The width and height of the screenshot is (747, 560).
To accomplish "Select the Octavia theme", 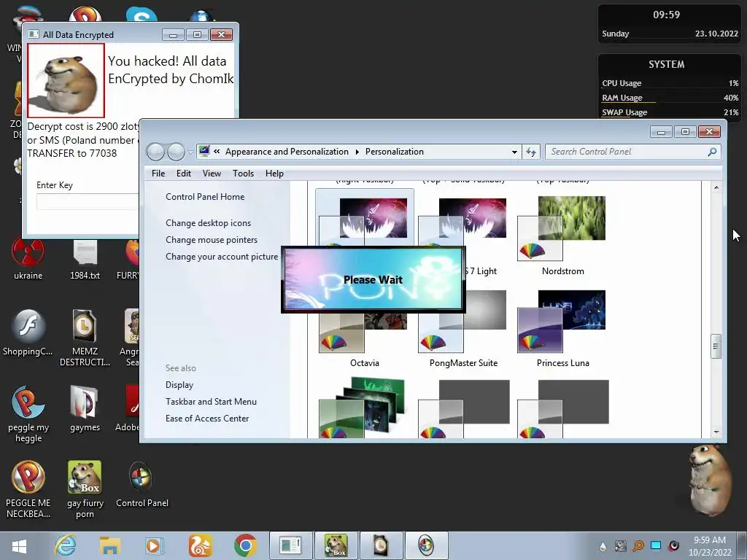I will [x=365, y=338].
